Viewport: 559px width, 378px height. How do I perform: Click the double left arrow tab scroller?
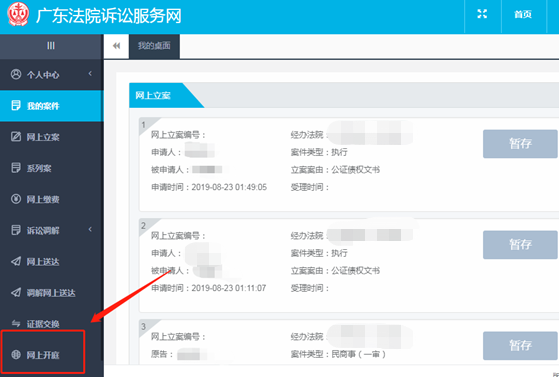coord(116,46)
